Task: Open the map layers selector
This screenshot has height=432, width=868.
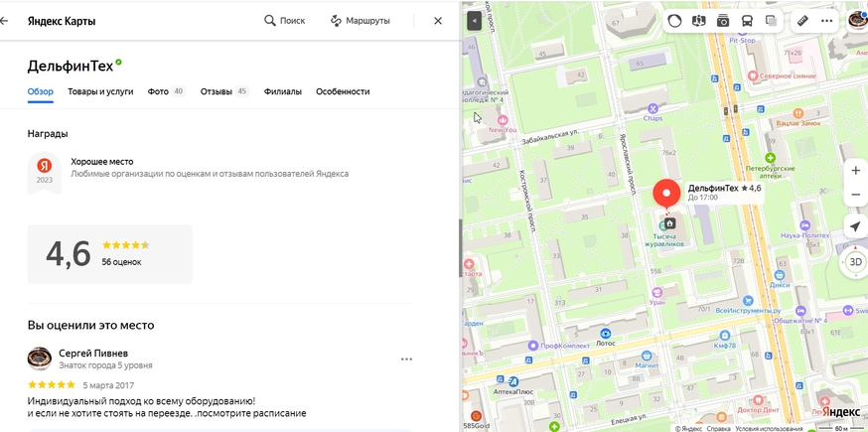Action: [771, 21]
